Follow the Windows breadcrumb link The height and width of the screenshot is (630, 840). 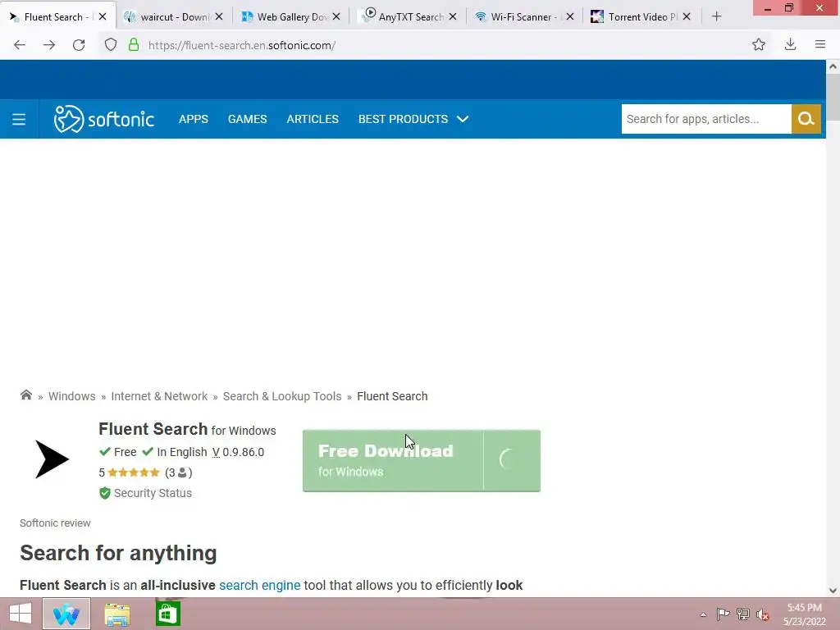coord(72,396)
